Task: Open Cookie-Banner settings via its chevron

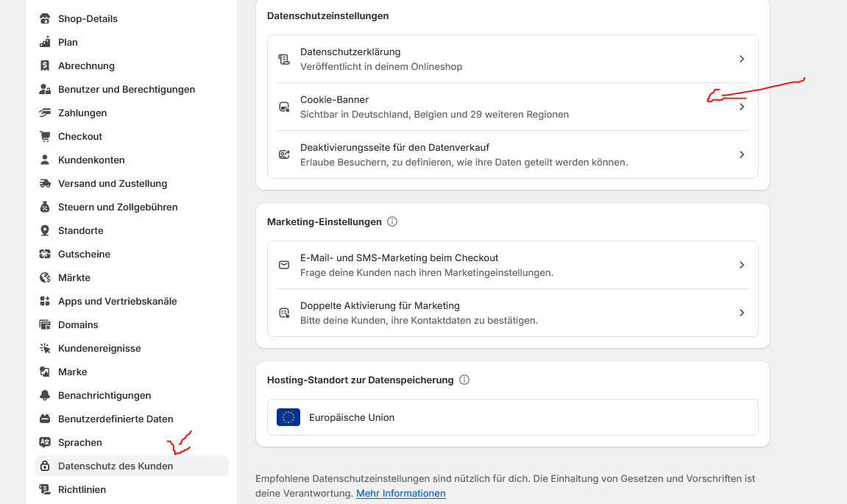Action: [x=742, y=107]
